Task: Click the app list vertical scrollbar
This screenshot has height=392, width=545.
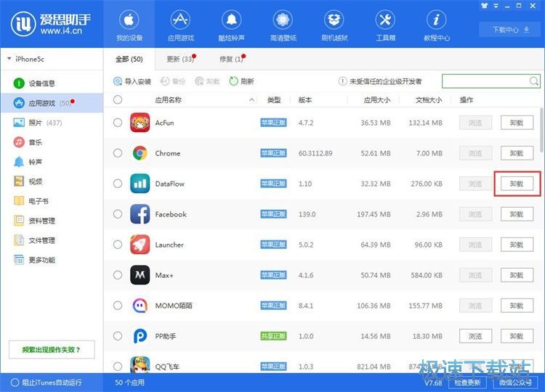Action: (x=541, y=130)
